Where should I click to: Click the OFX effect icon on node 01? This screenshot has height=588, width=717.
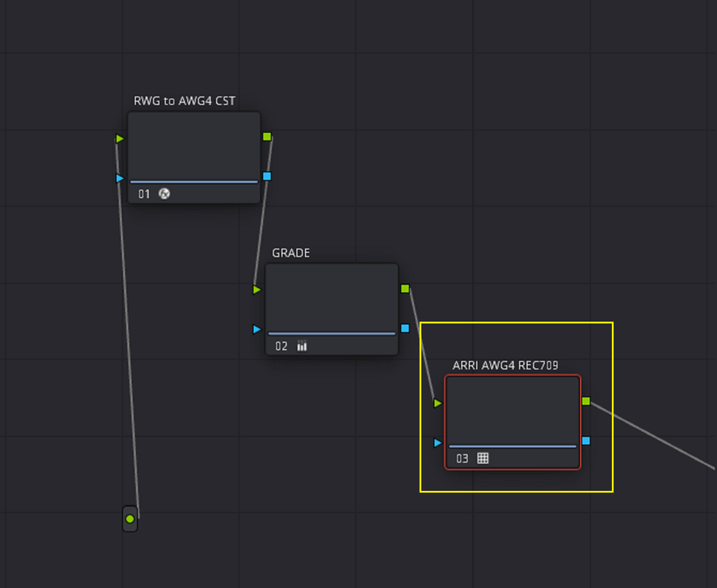pos(164,193)
